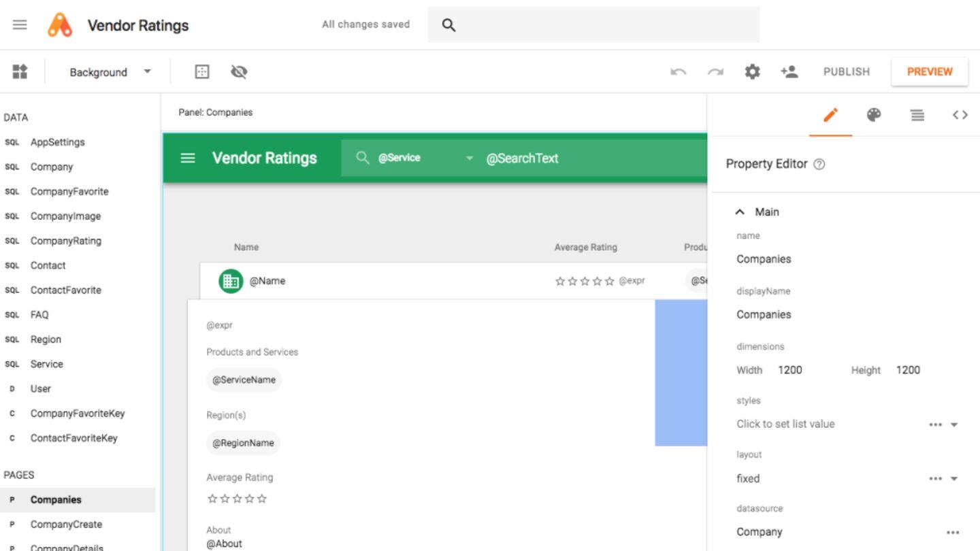
Task: Open the @Service dropdown arrow
Action: (x=469, y=158)
